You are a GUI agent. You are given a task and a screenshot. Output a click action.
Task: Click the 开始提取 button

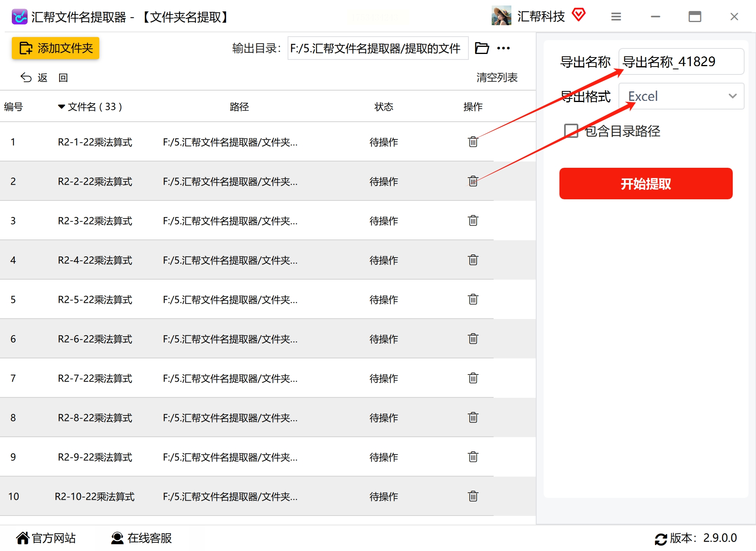pos(646,184)
